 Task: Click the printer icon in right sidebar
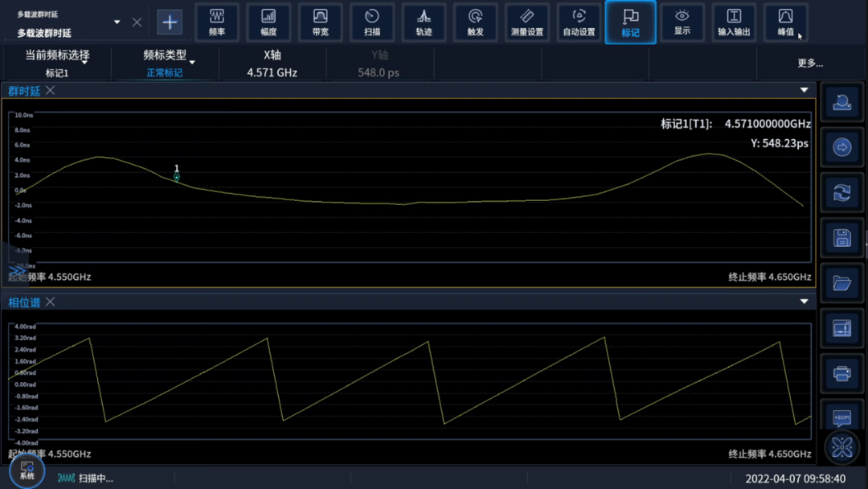(841, 373)
